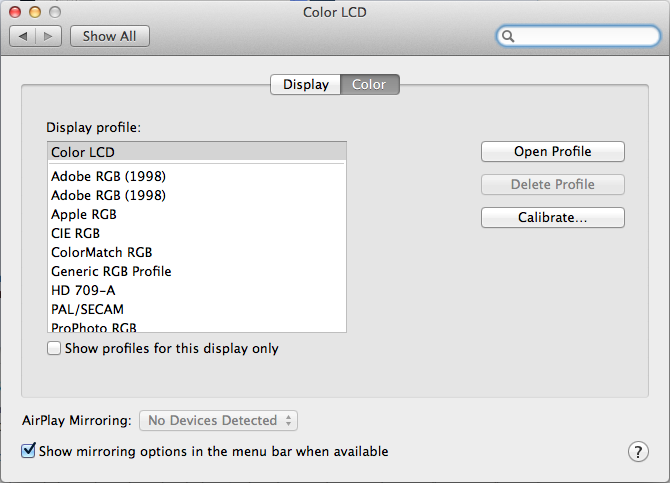Screen dimensions: 670x483
Task: Click the forward navigation arrow
Action: 49,36
